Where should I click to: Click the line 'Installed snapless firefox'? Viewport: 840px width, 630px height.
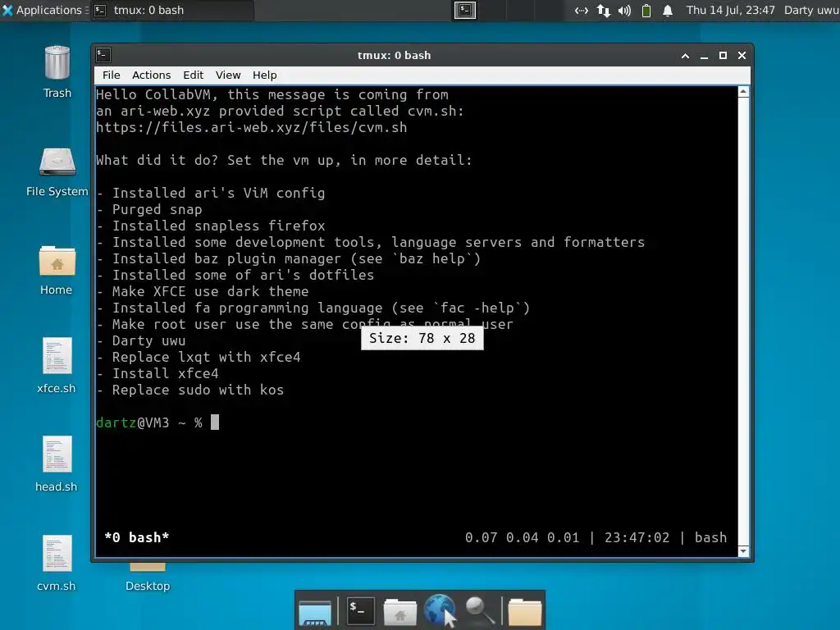click(211, 226)
